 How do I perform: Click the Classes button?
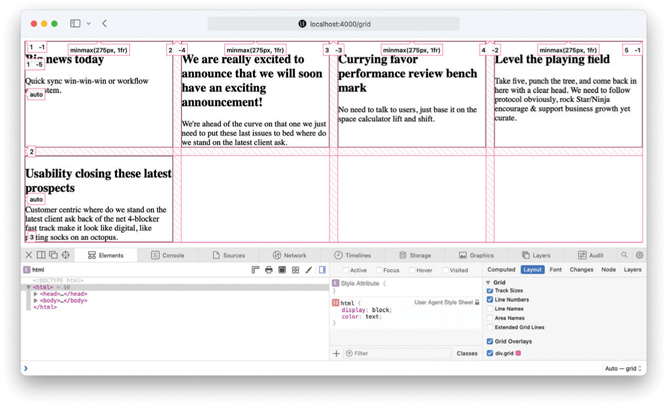pyautogui.click(x=467, y=353)
